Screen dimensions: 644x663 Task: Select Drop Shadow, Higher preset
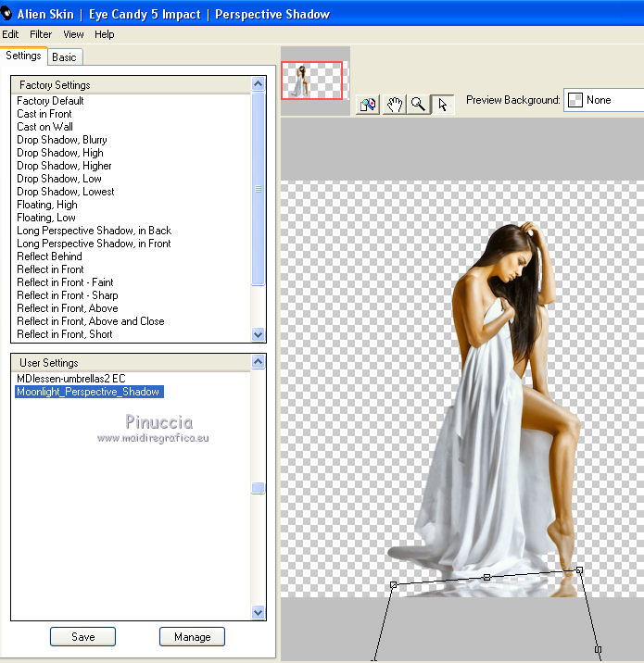pos(64,166)
